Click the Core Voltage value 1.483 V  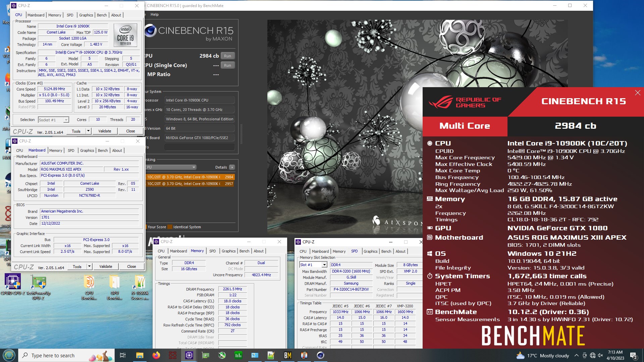pos(96,45)
